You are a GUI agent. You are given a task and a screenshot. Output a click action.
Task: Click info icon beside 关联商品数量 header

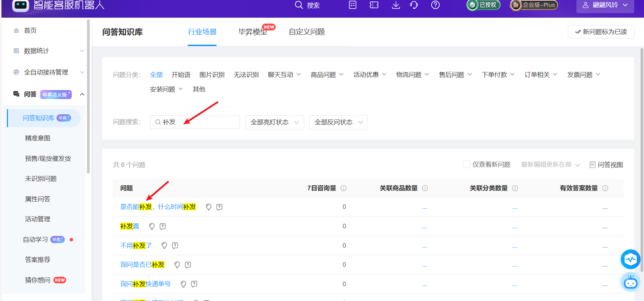pos(425,188)
